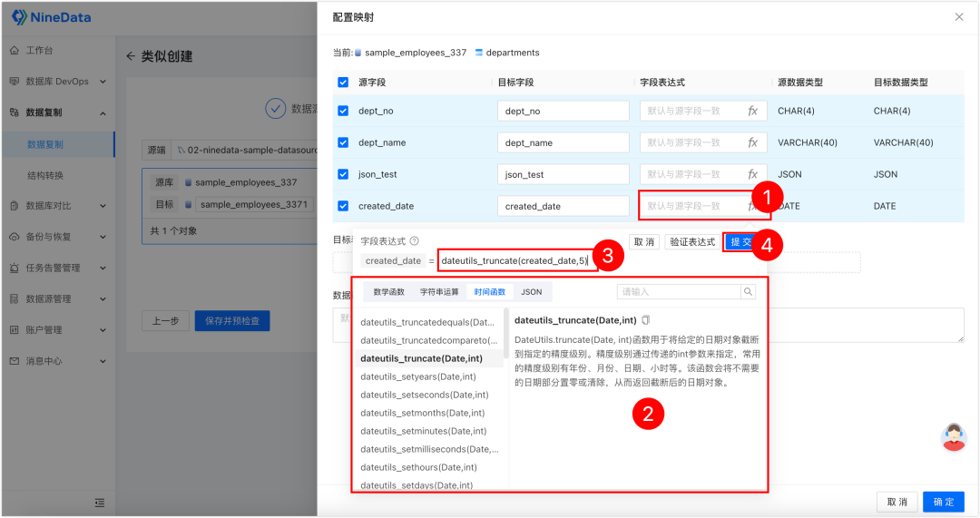Open the NineData logo home
The height and width of the screenshot is (518, 980).
(51, 17)
